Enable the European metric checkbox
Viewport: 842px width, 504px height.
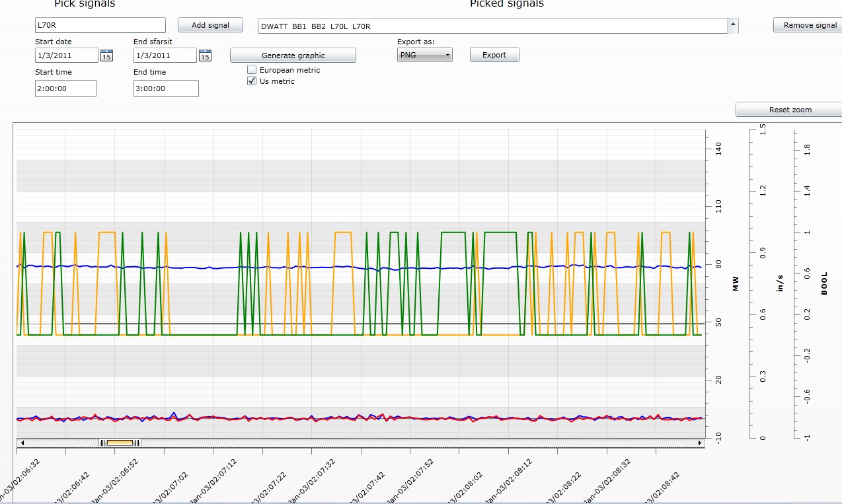pyautogui.click(x=252, y=69)
